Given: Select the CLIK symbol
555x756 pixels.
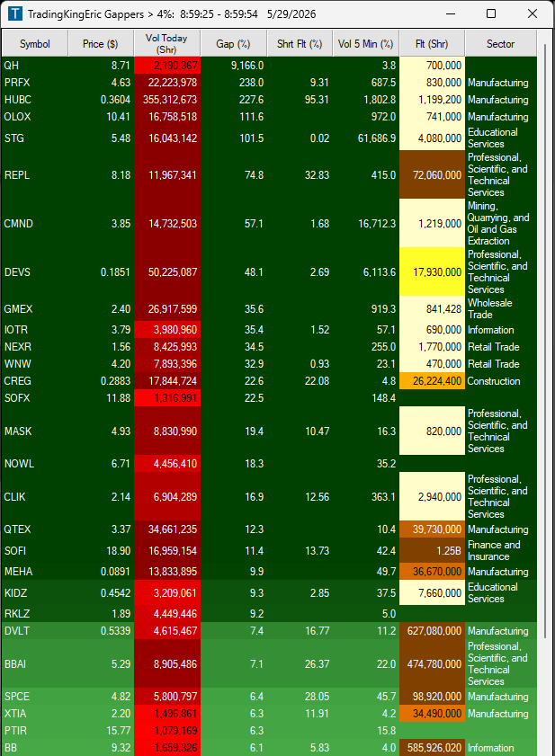Looking at the screenshot, I should (14, 496).
